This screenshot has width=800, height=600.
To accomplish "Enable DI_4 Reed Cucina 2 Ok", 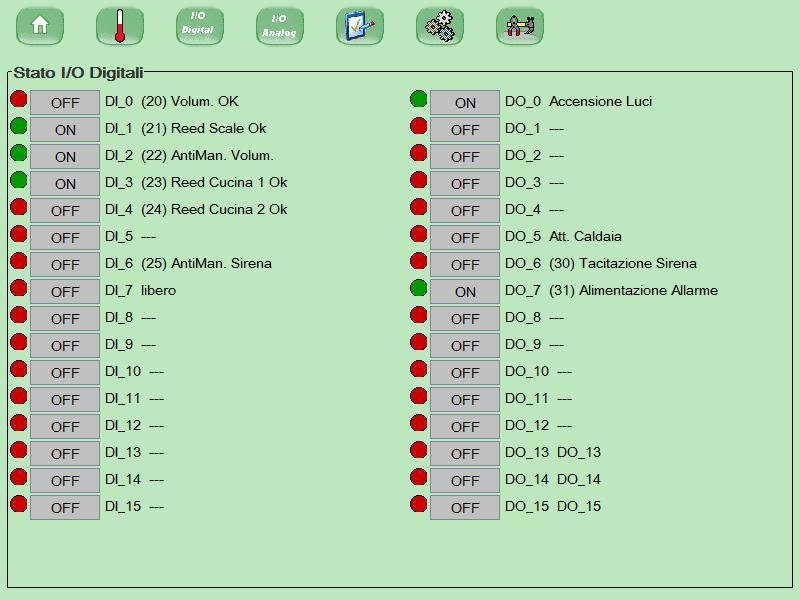I will (x=65, y=210).
